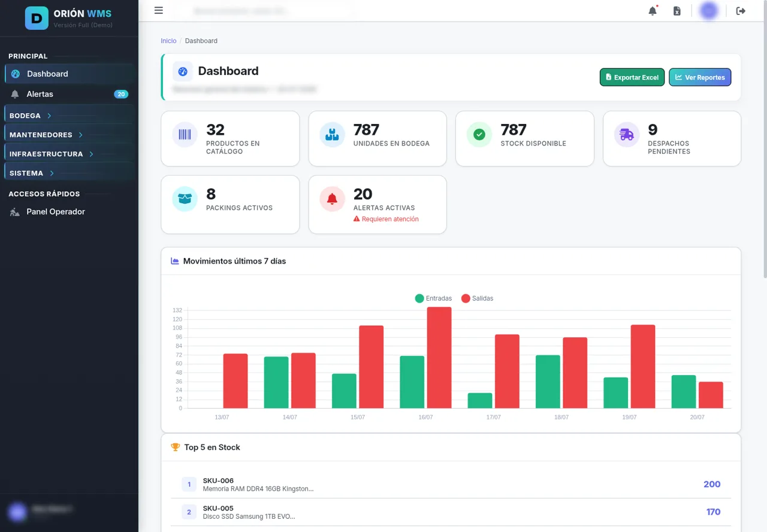Click the barcode Productos en Catálogo icon
Image resolution: width=767 pixels, height=532 pixels.
tap(185, 134)
